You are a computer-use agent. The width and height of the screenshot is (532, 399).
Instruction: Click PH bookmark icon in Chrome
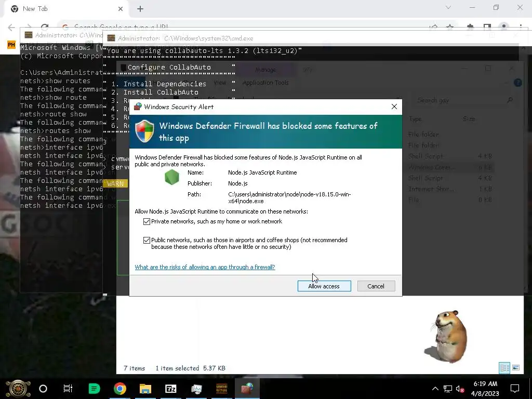[11, 45]
